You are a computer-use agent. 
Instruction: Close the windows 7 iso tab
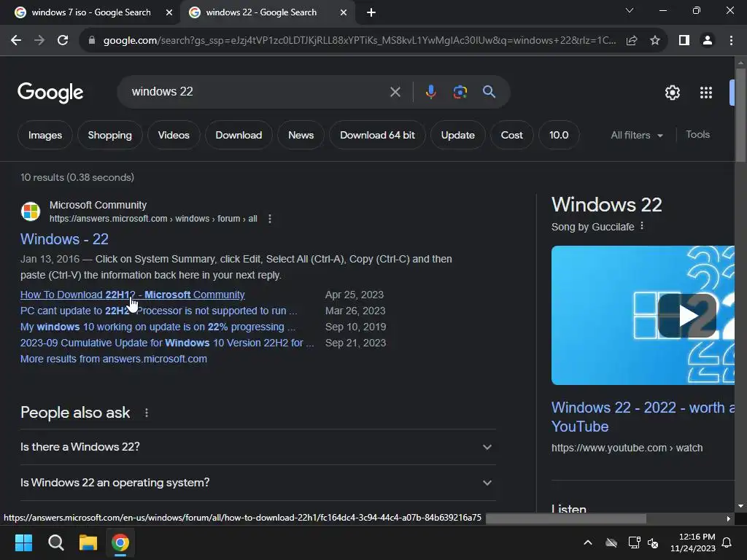pyautogui.click(x=169, y=12)
